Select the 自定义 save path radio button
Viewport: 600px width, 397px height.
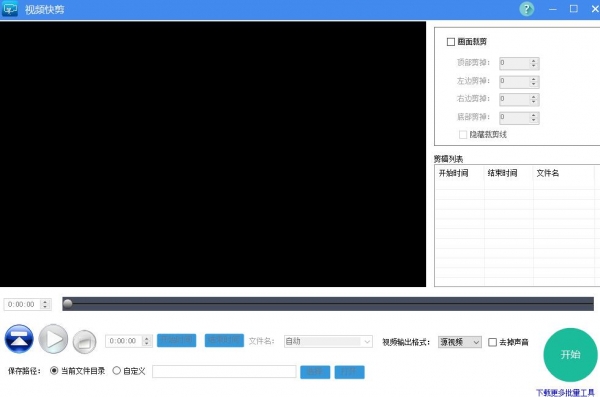(x=117, y=371)
